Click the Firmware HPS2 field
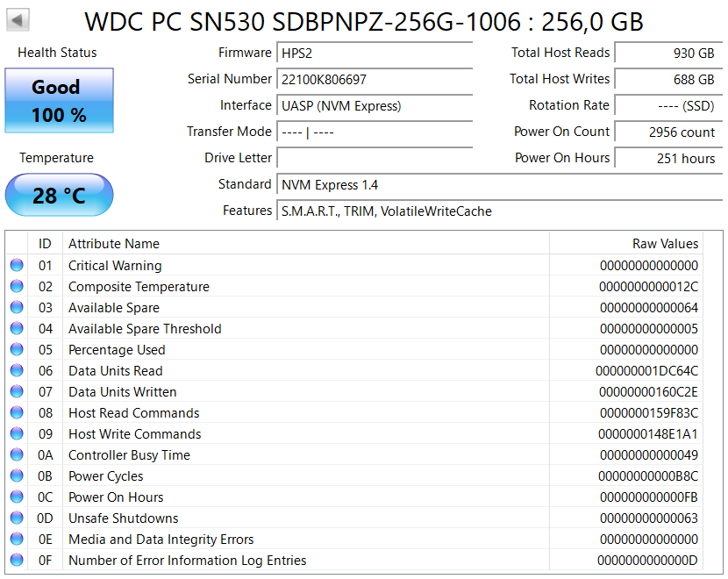This screenshot has height=579, width=728. [x=375, y=53]
